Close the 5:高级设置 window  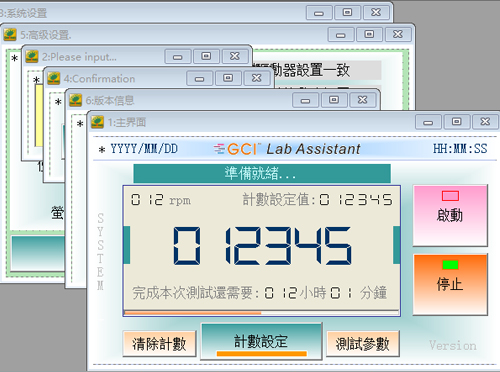(398, 34)
